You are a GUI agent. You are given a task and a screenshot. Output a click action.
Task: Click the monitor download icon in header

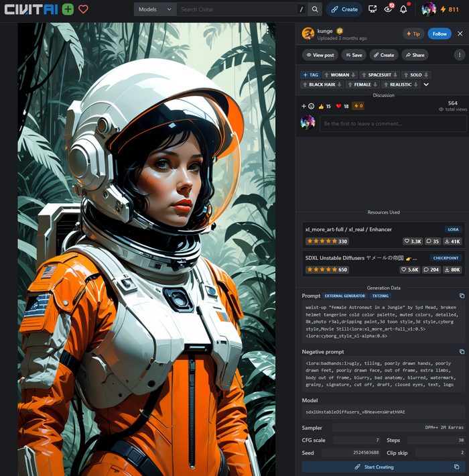(x=373, y=9)
